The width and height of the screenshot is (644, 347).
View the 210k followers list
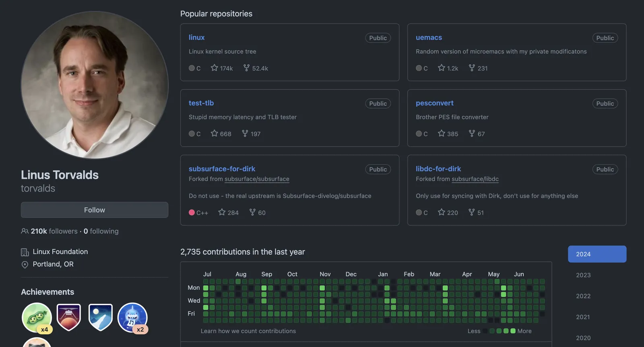tap(54, 231)
